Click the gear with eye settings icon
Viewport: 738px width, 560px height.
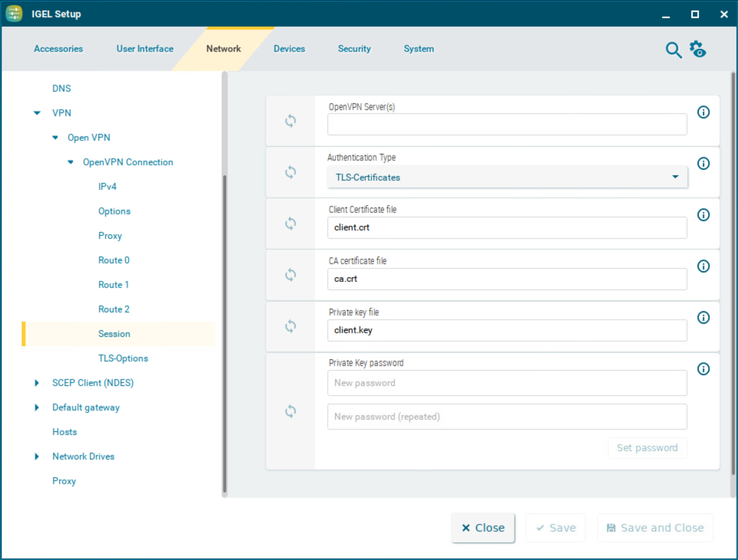pyautogui.click(x=698, y=50)
